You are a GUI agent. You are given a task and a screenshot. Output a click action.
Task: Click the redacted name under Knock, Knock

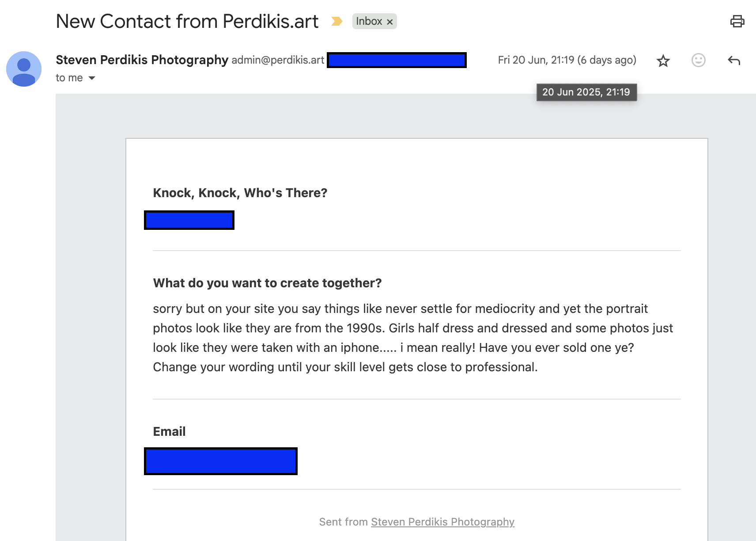189,220
